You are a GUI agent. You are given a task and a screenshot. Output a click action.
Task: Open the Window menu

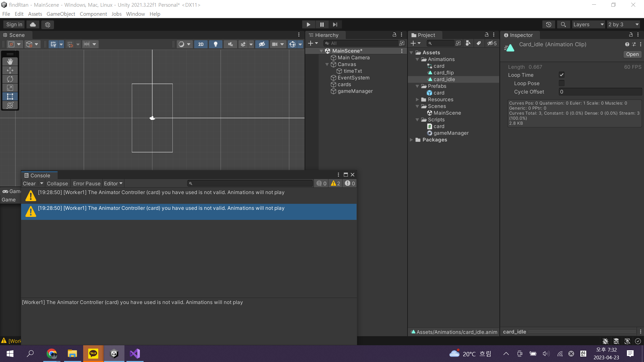[136, 14]
